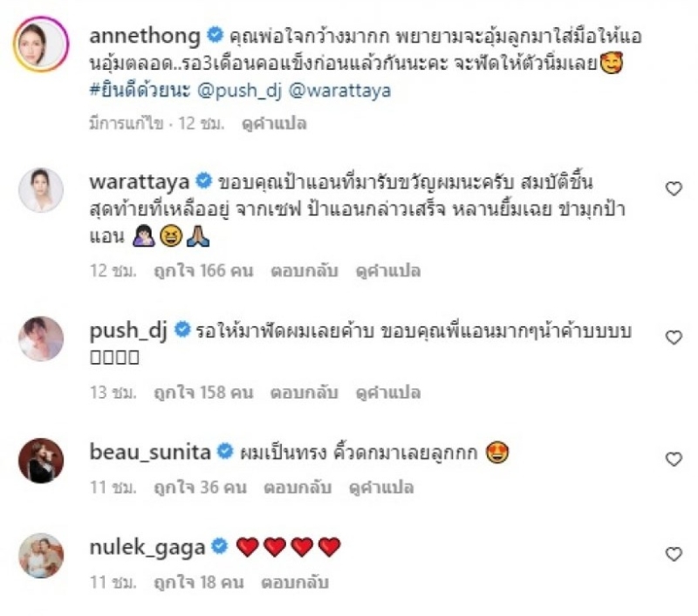The height and width of the screenshot is (616, 698).
Task: Open push_dj's avatar
Action: click(x=41, y=339)
